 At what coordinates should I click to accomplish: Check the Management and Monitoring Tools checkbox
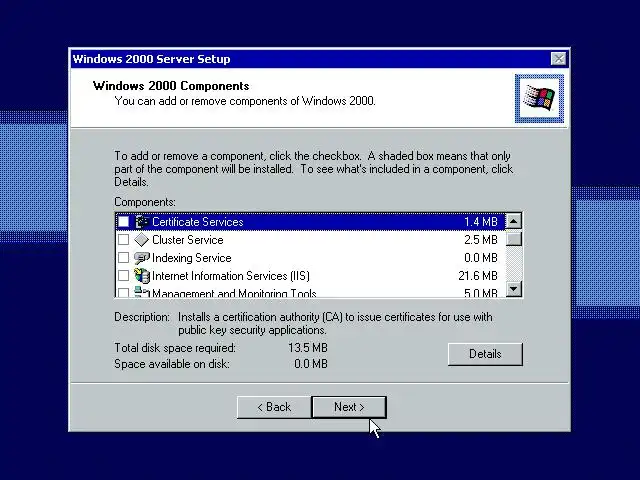coord(123,292)
